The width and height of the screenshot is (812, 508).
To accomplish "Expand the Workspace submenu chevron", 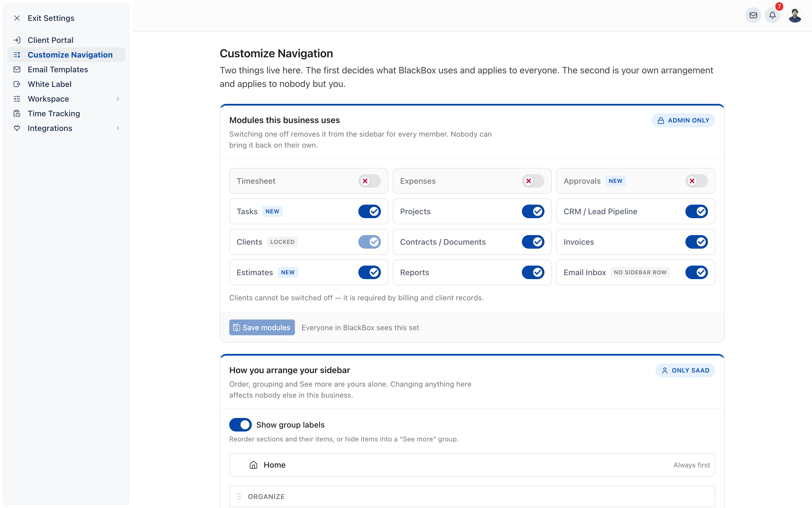I will (x=118, y=99).
